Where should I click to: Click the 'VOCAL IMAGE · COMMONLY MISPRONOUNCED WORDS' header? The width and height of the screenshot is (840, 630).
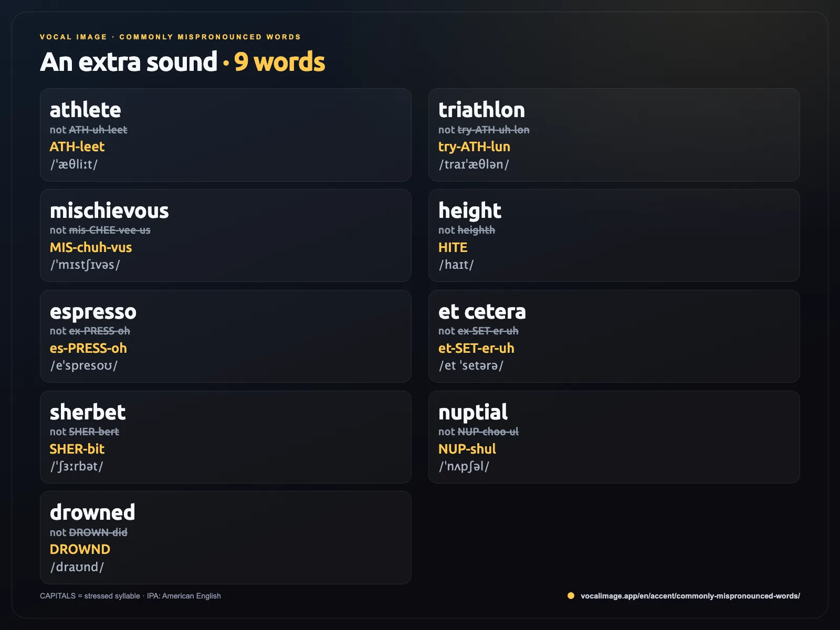pos(171,37)
